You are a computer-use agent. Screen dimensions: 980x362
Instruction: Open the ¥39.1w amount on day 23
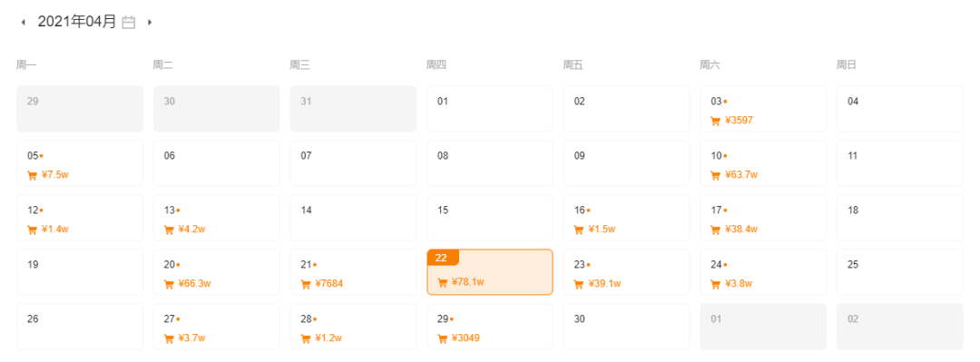(x=604, y=284)
